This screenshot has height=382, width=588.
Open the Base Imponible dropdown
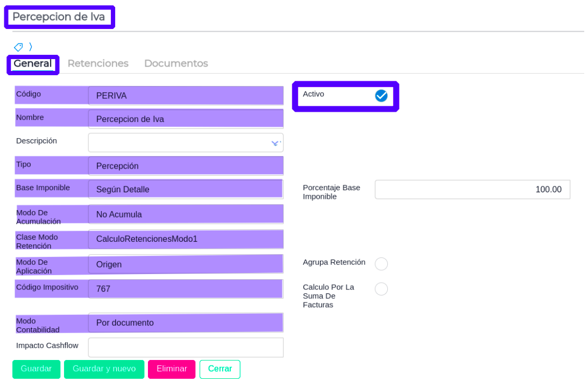[x=186, y=189]
